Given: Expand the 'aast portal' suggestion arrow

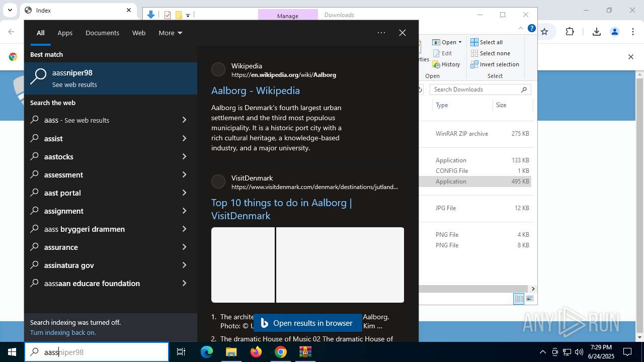Looking at the screenshot, I should coord(184,193).
